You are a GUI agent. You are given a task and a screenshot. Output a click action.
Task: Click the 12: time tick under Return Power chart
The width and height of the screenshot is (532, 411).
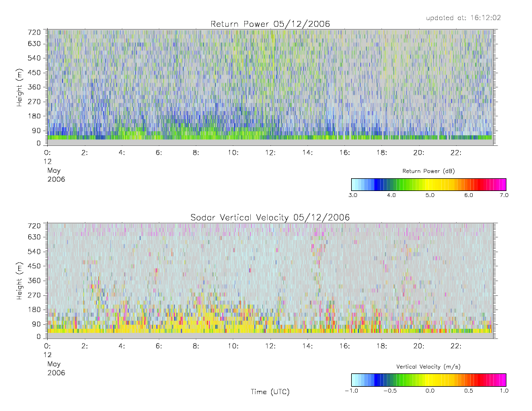[x=270, y=153]
